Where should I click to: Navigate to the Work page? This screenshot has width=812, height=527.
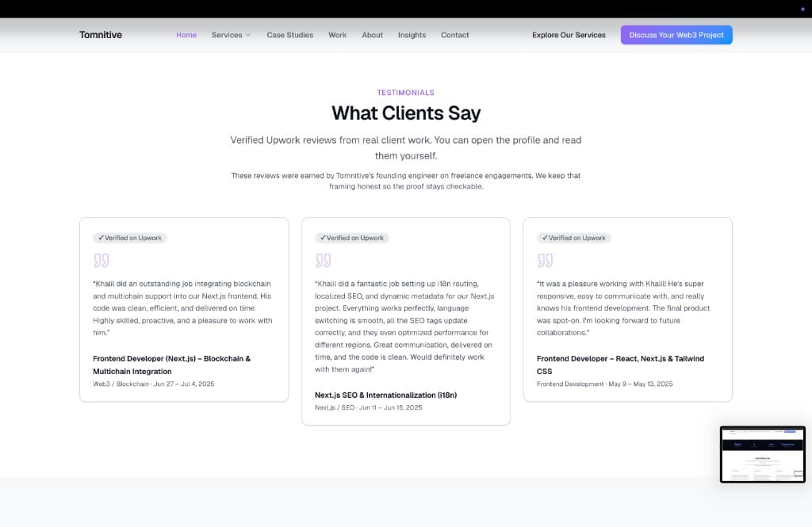(x=338, y=35)
